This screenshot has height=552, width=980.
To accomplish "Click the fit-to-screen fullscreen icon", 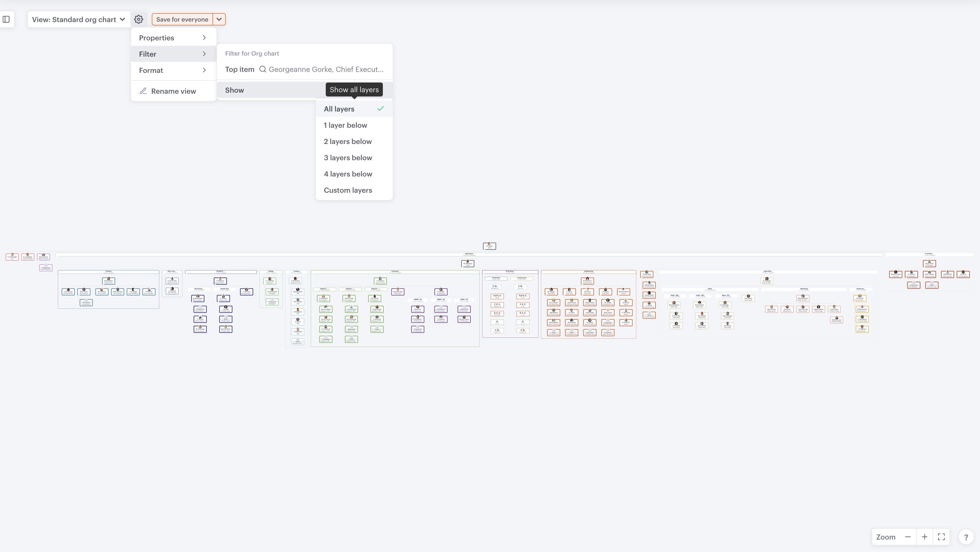I will pyautogui.click(x=941, y=537).
